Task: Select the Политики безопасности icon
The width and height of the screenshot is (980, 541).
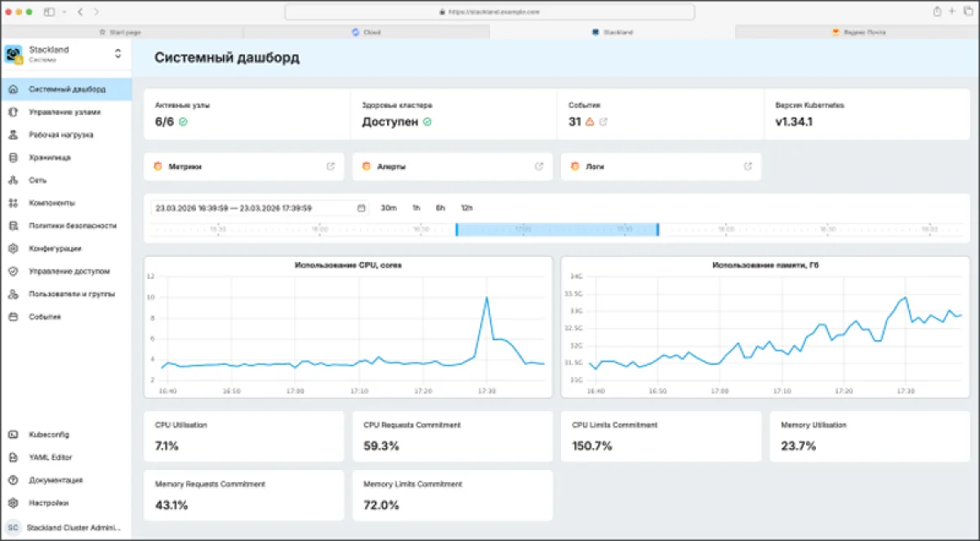Action: click(15, 226)
